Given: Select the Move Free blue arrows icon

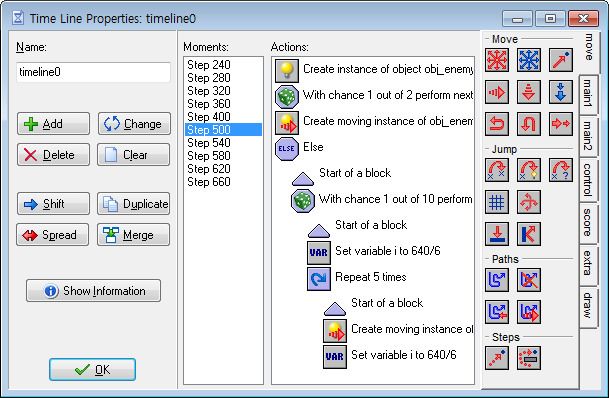Looking at the screenshot, I should coord(529,60).
